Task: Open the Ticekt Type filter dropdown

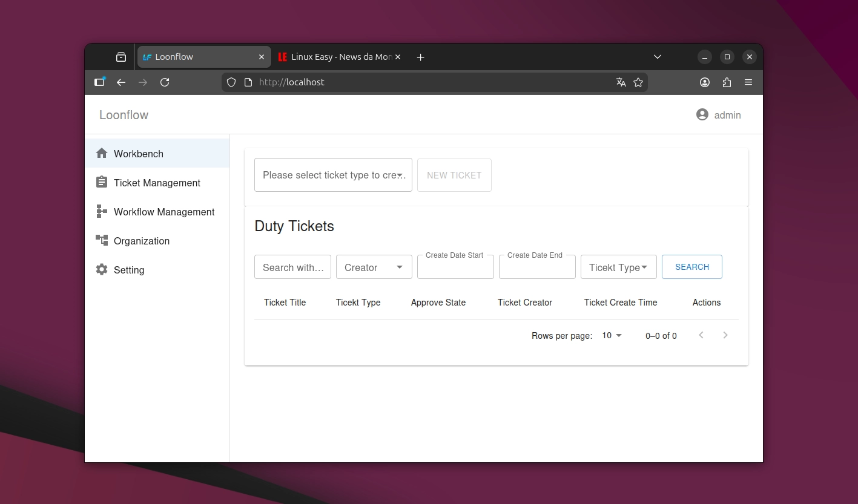Action: coord(618,267)
